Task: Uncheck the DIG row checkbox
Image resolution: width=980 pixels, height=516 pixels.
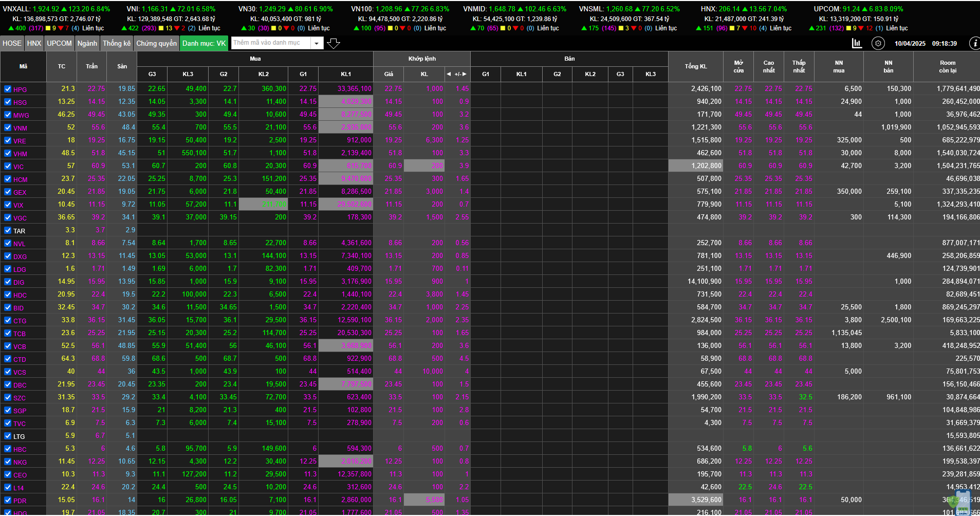Action: coord(8,282)
